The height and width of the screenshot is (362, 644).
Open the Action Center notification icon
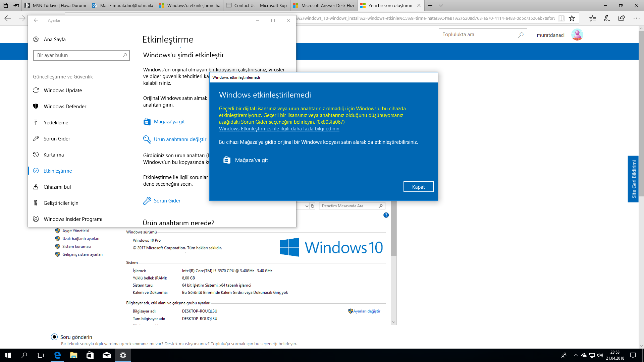[633, 355]
